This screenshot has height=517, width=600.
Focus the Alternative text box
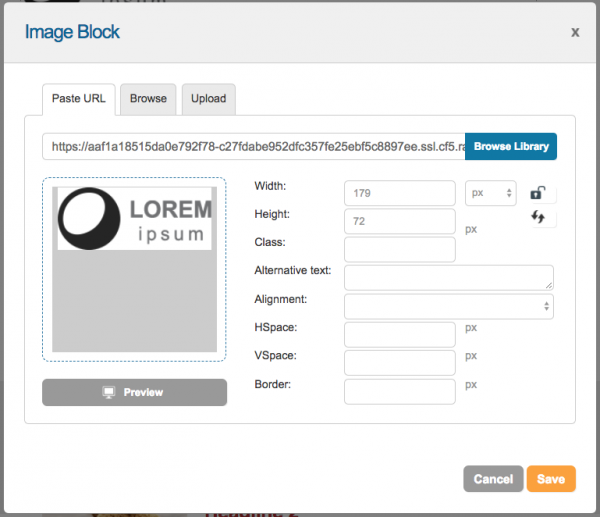[448, 277]
